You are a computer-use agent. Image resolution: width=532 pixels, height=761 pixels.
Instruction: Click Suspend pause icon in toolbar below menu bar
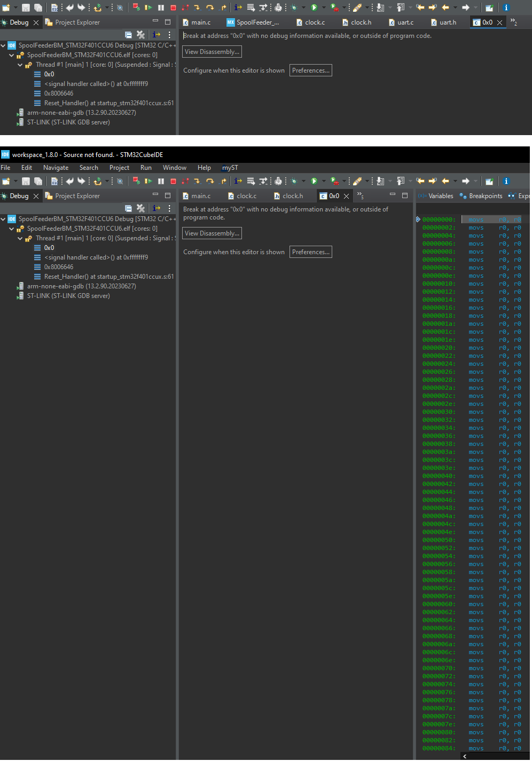161,182
